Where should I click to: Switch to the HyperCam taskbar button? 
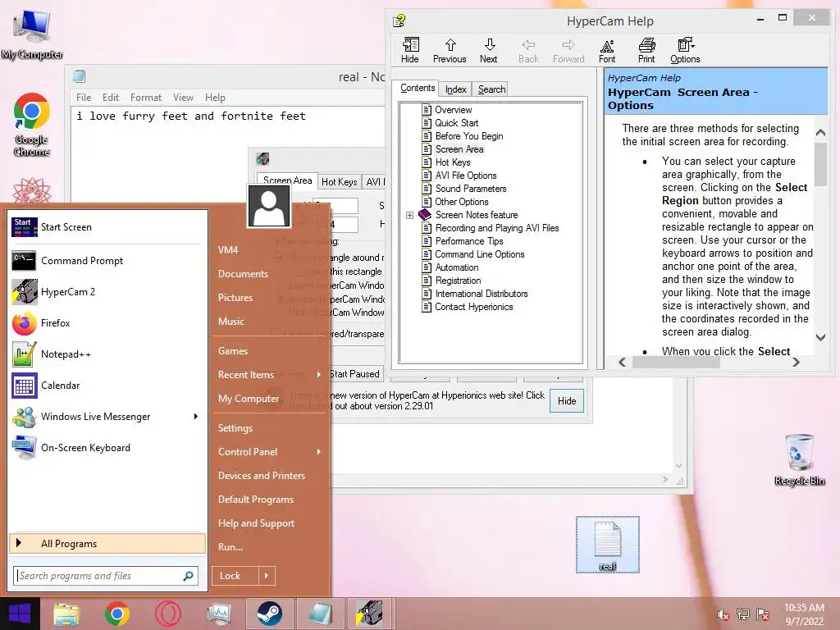coord(371,614)
